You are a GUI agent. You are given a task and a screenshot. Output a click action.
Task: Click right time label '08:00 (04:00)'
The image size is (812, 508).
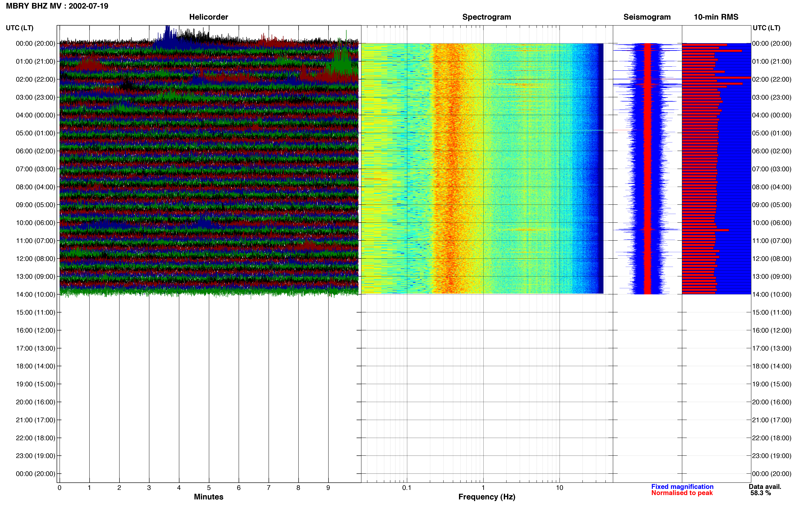(x=772, y=187)
